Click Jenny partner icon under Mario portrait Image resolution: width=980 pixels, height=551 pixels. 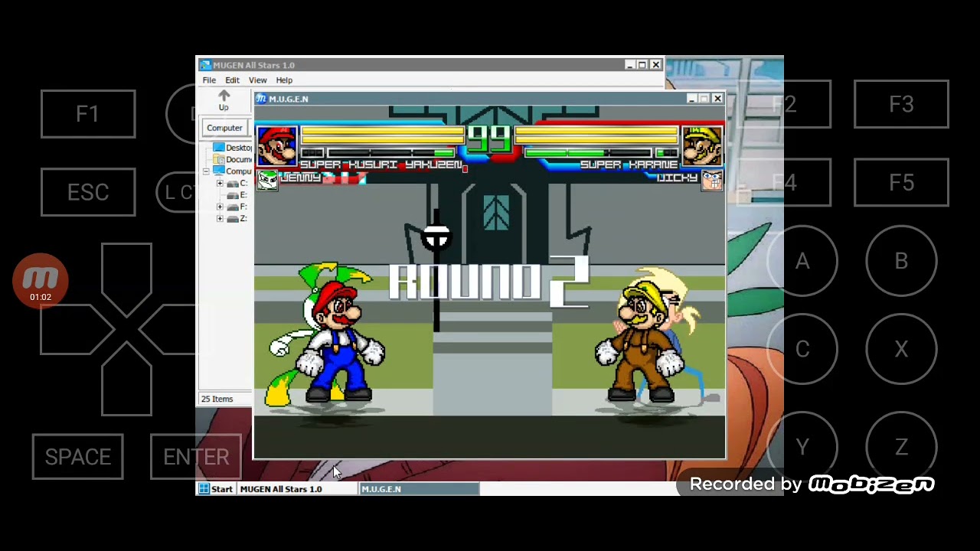[x=267, y=180]
